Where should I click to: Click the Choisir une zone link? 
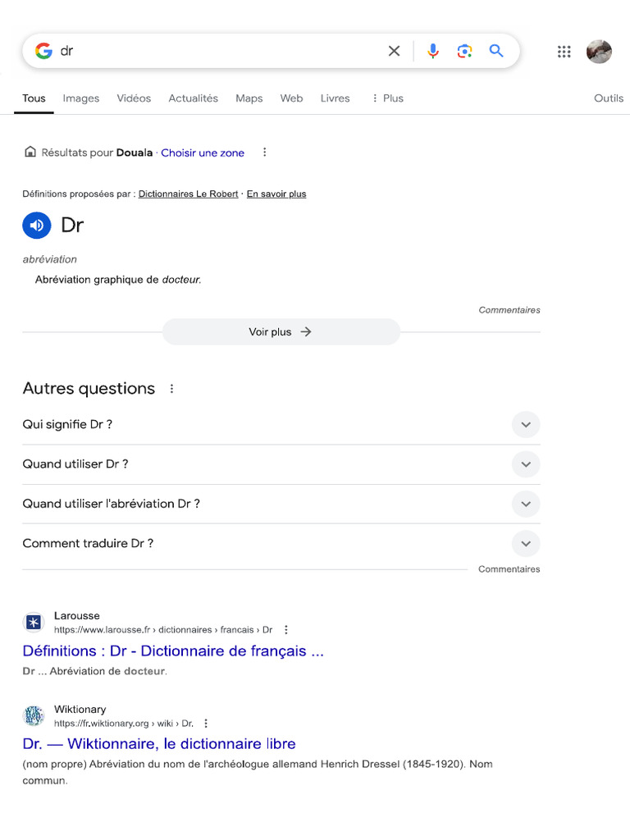coord(203,153)
